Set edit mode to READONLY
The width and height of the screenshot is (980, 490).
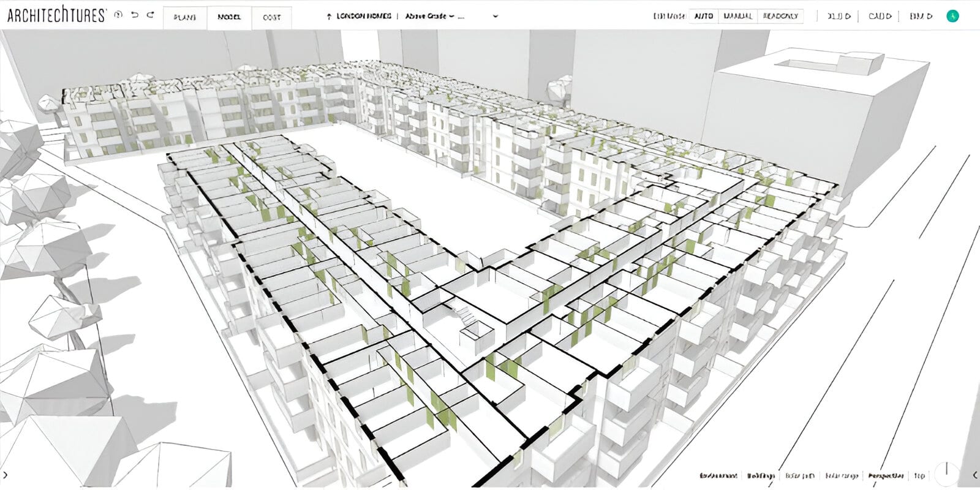pyautogui.click(x=780, y=16)
